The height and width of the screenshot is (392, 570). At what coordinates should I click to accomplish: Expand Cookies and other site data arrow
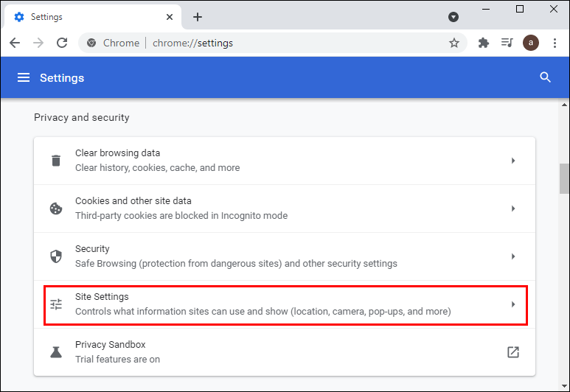click(x=513, y=209)
